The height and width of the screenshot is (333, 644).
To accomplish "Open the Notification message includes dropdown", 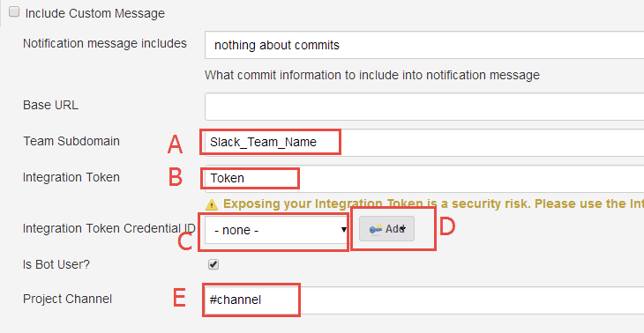I will (424, 45).
